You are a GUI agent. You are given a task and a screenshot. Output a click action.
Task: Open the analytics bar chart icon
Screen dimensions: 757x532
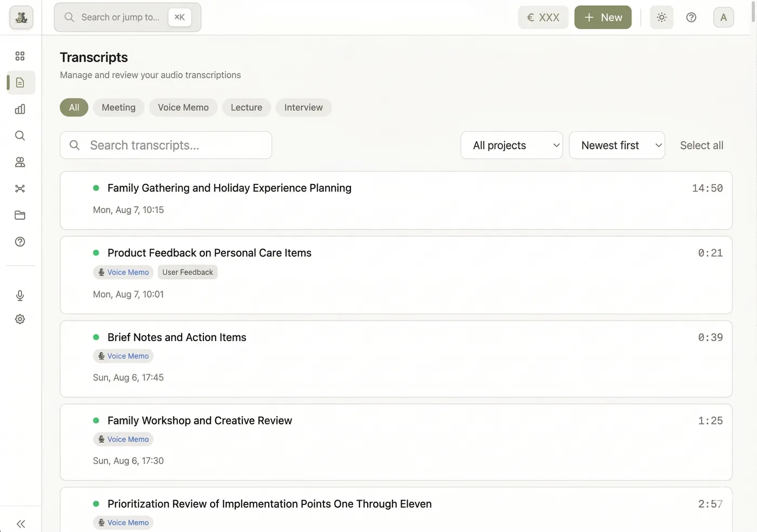point(20,109)
